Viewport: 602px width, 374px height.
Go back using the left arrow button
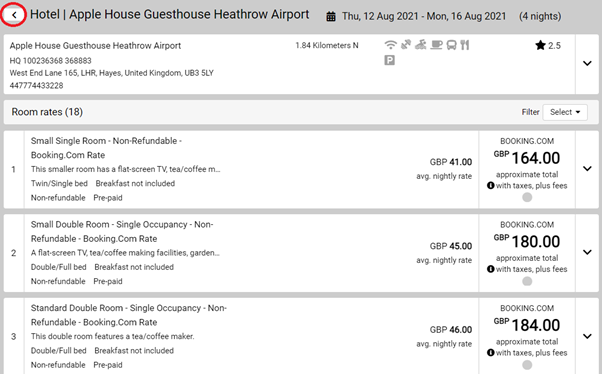click(14, 15)
